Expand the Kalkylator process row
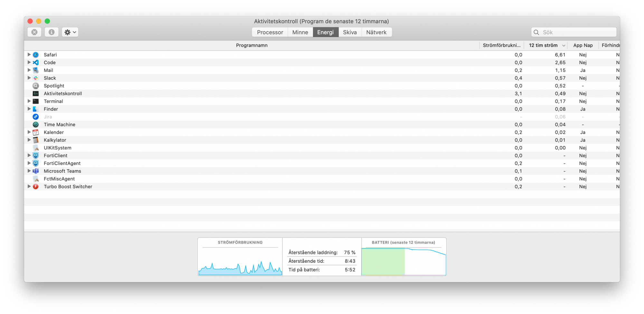Viewport: 644px width, 314px height. [x=29, y=140]
